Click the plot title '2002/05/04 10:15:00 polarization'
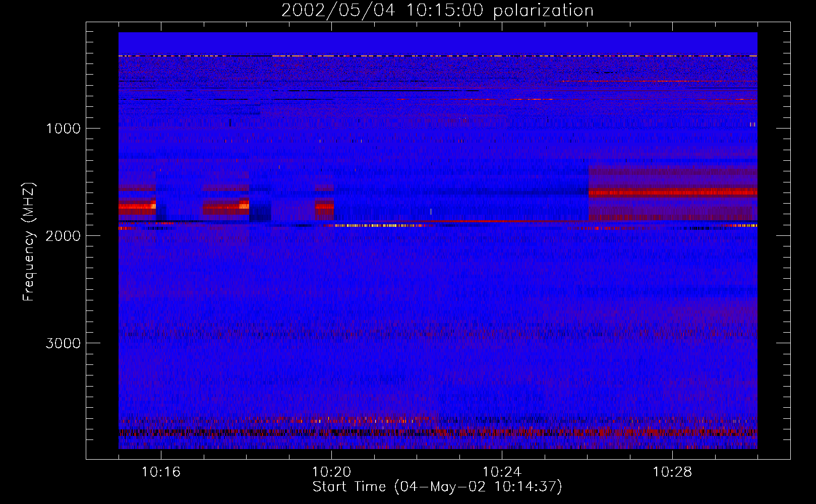The width and height of the screenshot is (816, 504). point(437,11)
